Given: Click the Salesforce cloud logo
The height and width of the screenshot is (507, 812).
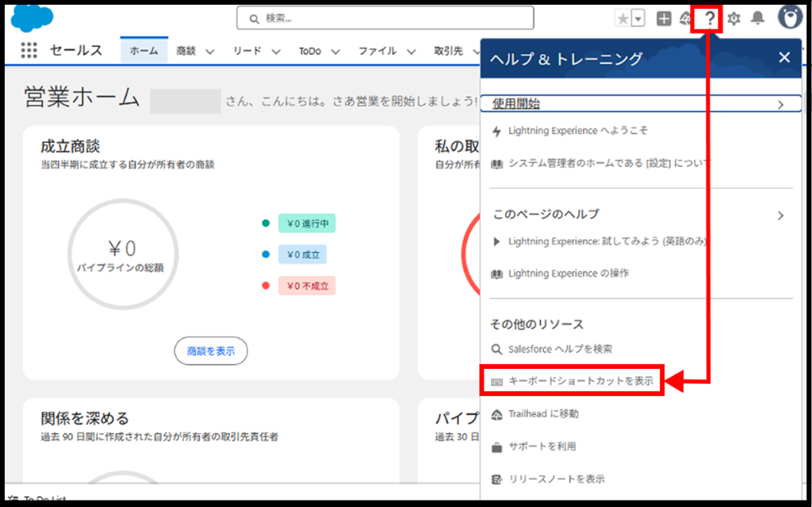Looking at the screenshot, I should coord(32,17).
